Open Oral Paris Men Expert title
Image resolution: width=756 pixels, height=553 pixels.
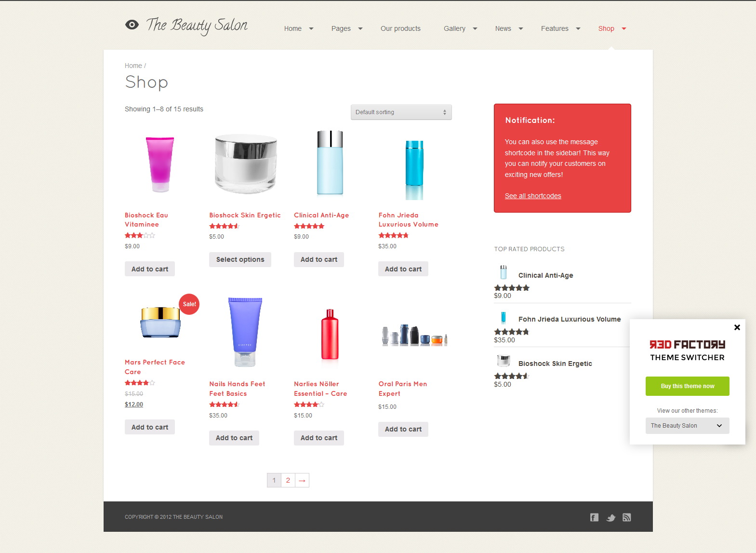[x=403, y=389]
